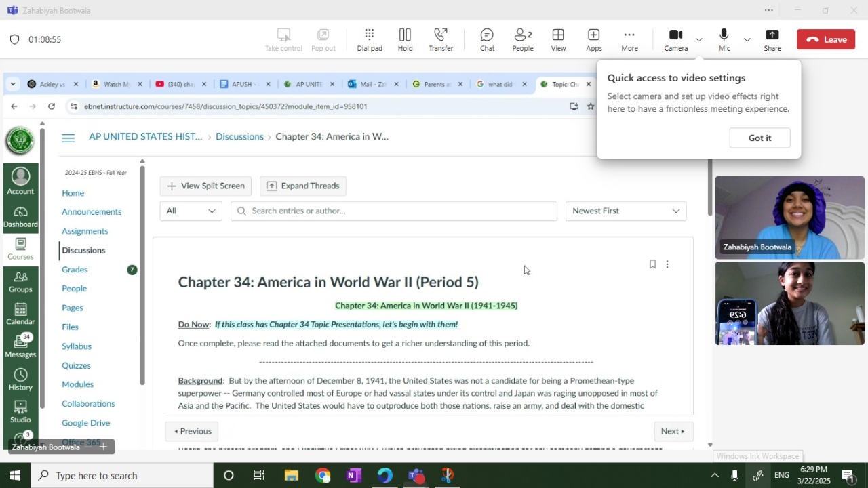Go back in the browser
The width and height of the screenshot is (868, 488).
coord(14,106)
